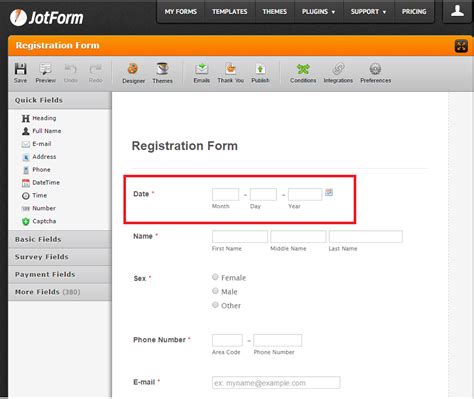Add a Captcha quick field
This screenshot has height=399, width=474.
(39, 221)
